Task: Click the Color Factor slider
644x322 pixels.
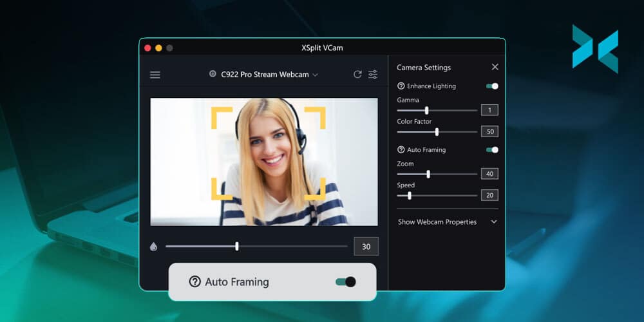Action: (437, 131)
